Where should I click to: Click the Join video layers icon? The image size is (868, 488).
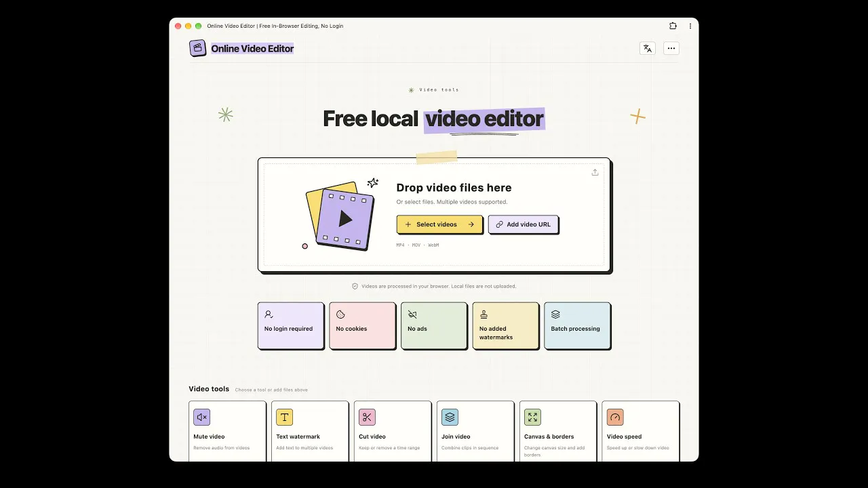[450, 417]
